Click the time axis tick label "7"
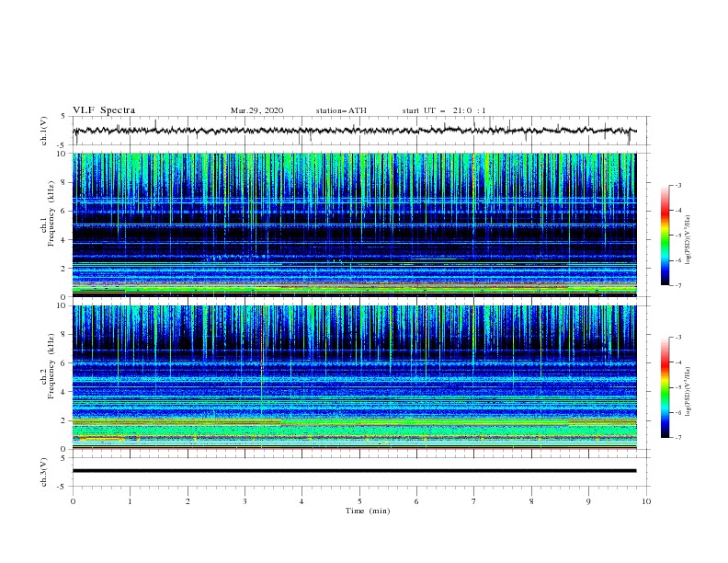Image resolution: width=728 pixels, height=563 pixels. click(x=474, y=501)
